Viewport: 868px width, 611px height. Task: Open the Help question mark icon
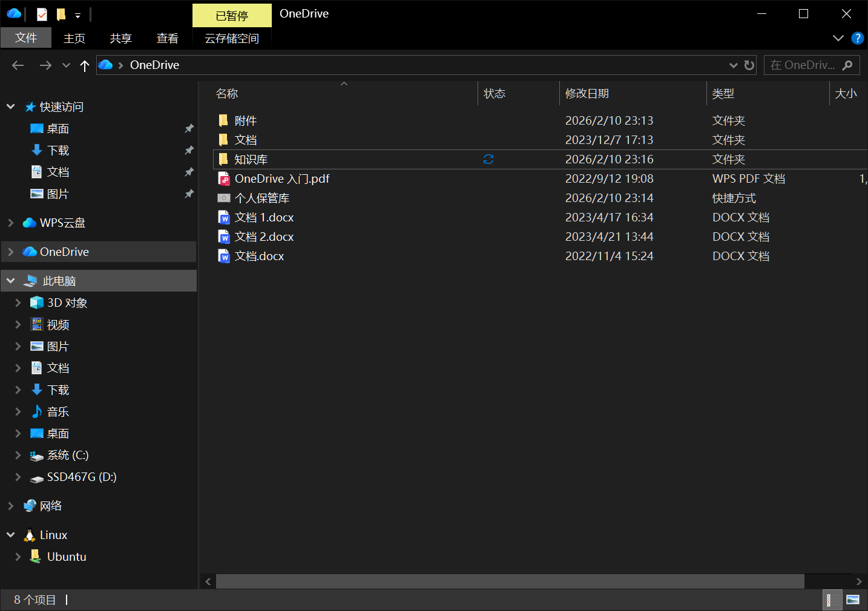857,38
